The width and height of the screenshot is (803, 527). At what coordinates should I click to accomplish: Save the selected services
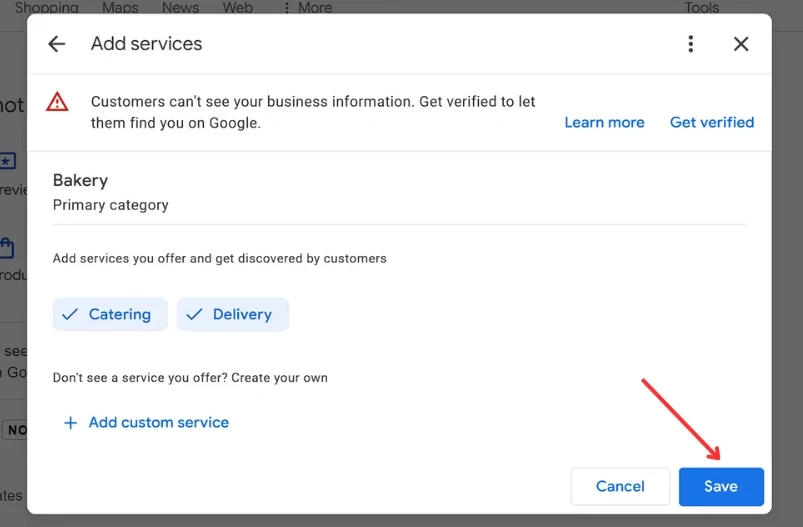click(721, 487)
